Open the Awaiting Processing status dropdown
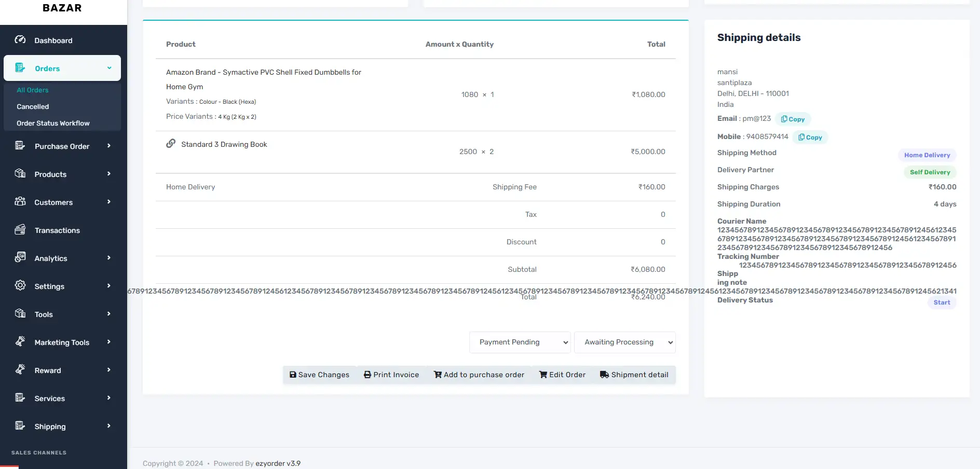Image resolution: width=980 pixels, height=469 pixels. [x=624, y=342]
